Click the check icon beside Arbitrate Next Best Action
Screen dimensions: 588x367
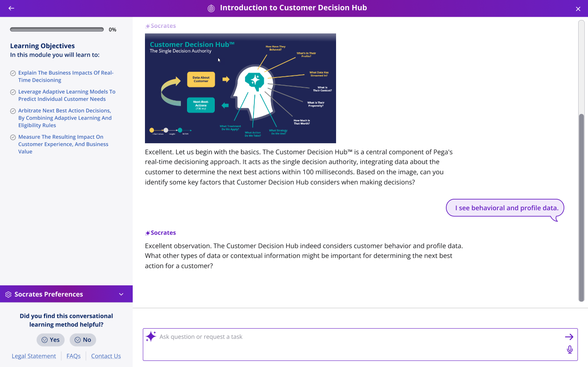tap(13, 111)
